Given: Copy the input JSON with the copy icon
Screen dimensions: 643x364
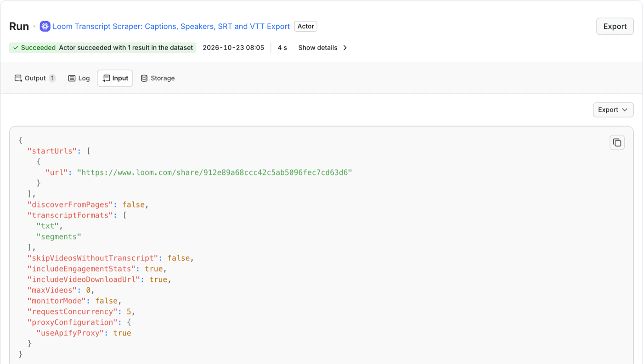Looking at the screenshot, I should point(617,143).
